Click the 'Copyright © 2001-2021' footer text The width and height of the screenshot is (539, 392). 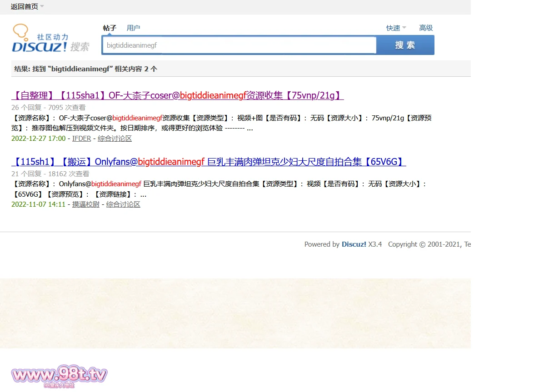click(425, 244)
